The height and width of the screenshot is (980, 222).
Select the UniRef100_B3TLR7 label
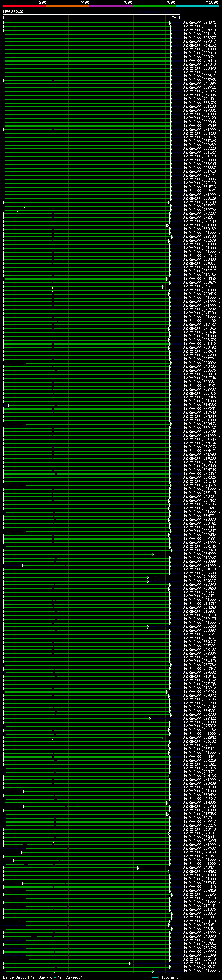pyautogui.click(x=199, y=153)
